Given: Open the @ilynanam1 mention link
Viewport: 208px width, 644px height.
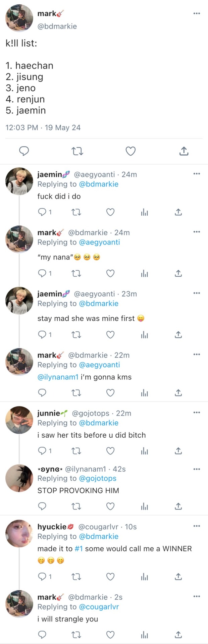Looking at the screenshot, I should tap(58, 377).
